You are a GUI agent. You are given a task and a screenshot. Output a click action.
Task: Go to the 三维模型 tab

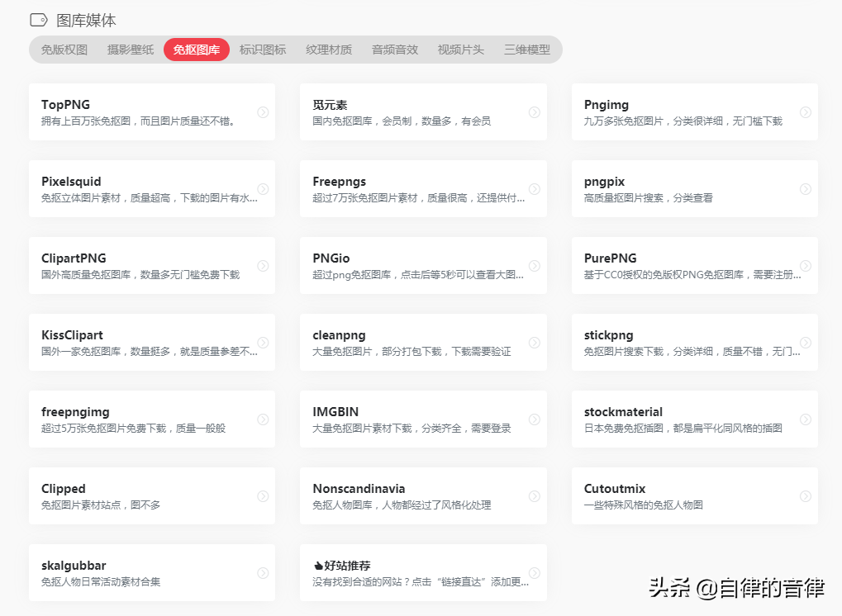(527, 50)
